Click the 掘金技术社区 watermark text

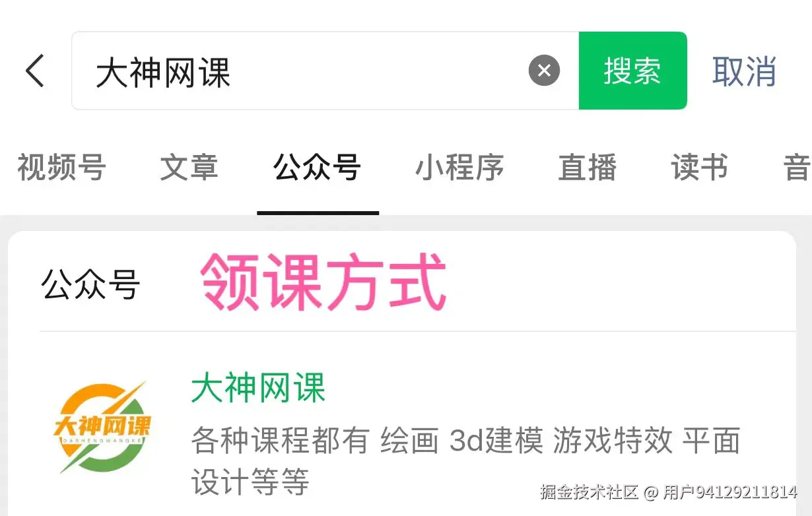pos(590,492)
